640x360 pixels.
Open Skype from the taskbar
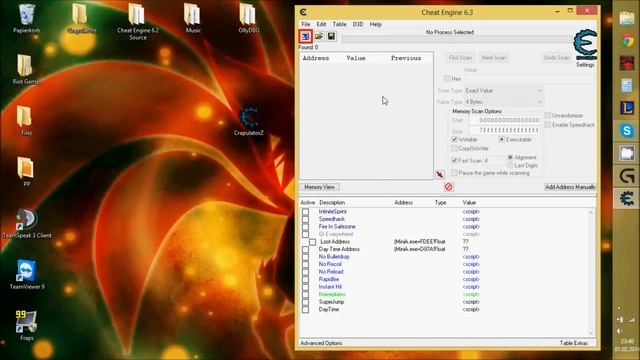pos(627,131)
